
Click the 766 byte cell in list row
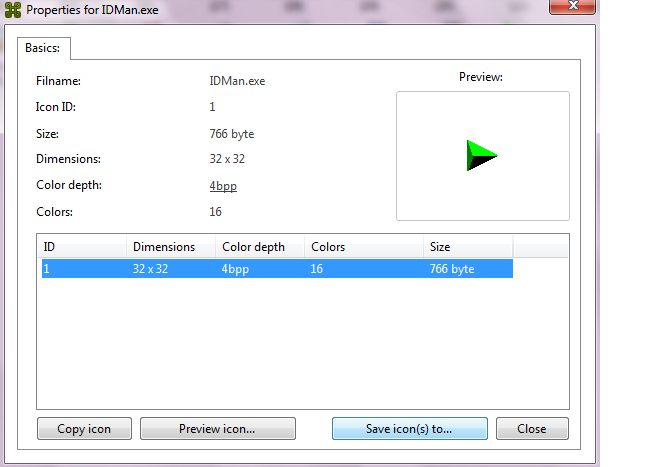pos(452,269)
